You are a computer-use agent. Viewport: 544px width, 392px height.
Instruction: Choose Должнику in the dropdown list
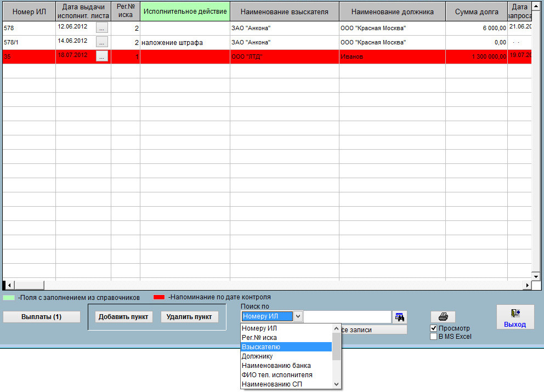click(x=286, y=356)
